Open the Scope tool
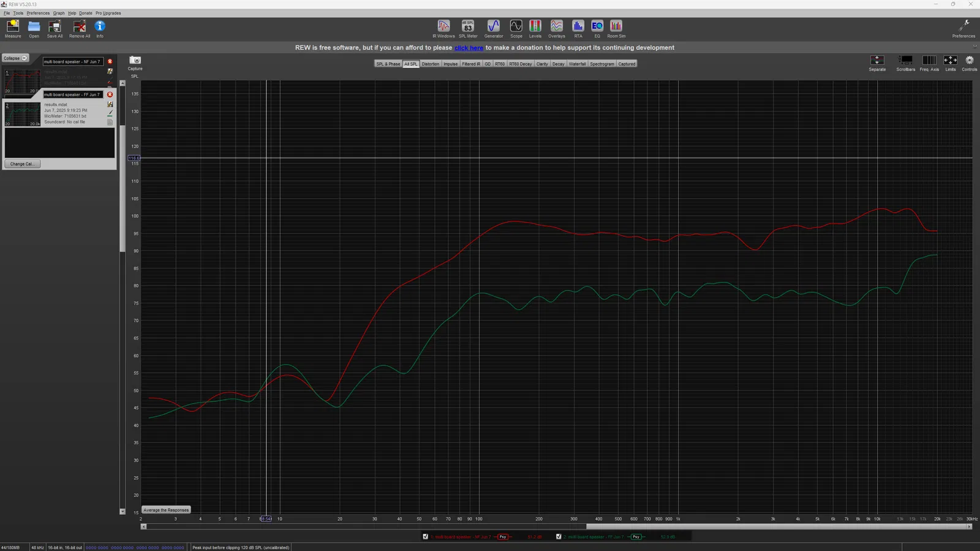This screenshot has width=980, height=551. click(x=516, y=29)
